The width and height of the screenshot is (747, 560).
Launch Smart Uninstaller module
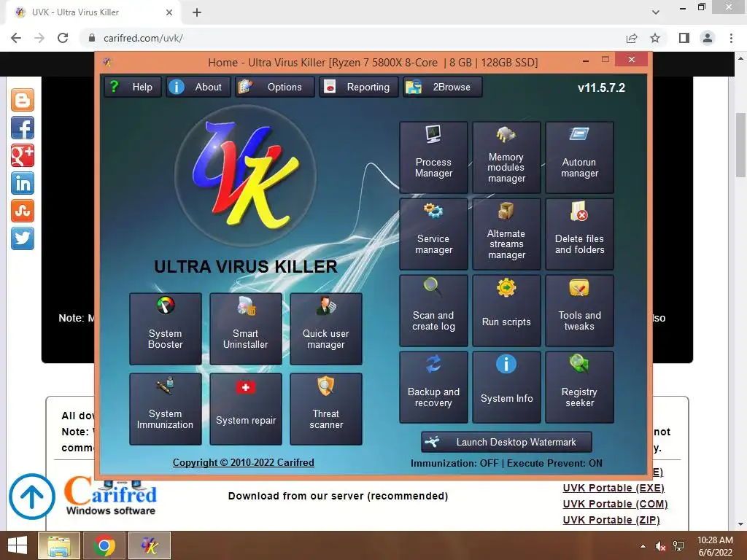pyautogui.click(x=245, y=329)
